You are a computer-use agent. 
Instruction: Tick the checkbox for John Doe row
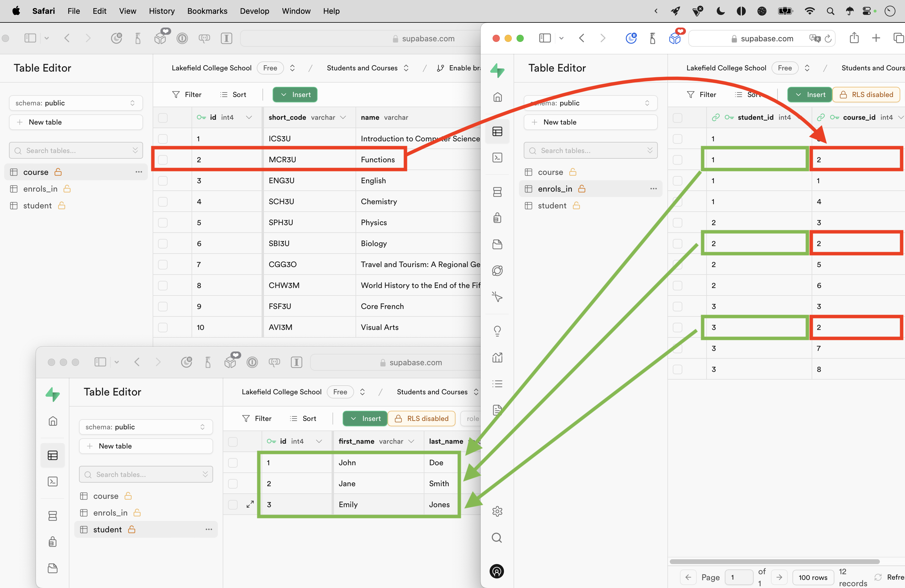[x=233, y=463]
